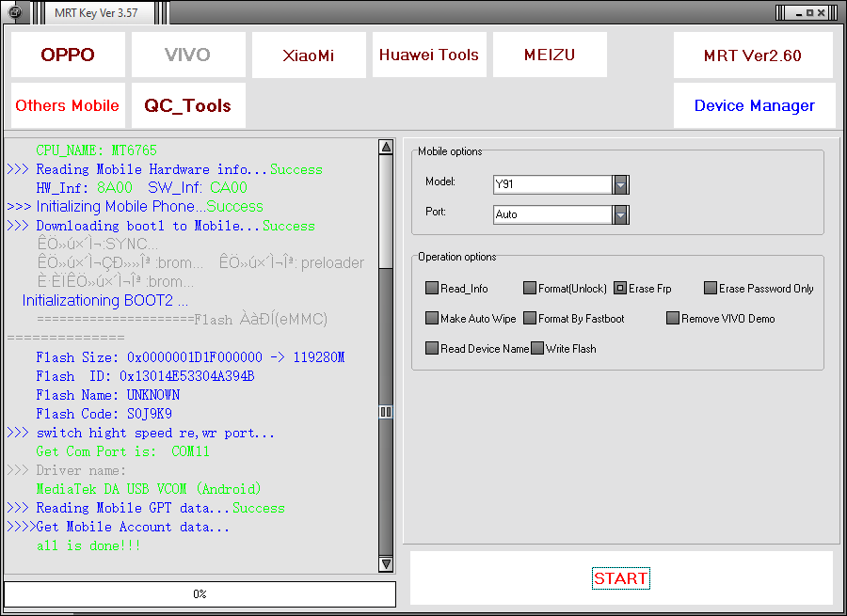Viewport: 847px width, 616px height.
Task: Click the Port field showing Auto
Action: (552, 214)
